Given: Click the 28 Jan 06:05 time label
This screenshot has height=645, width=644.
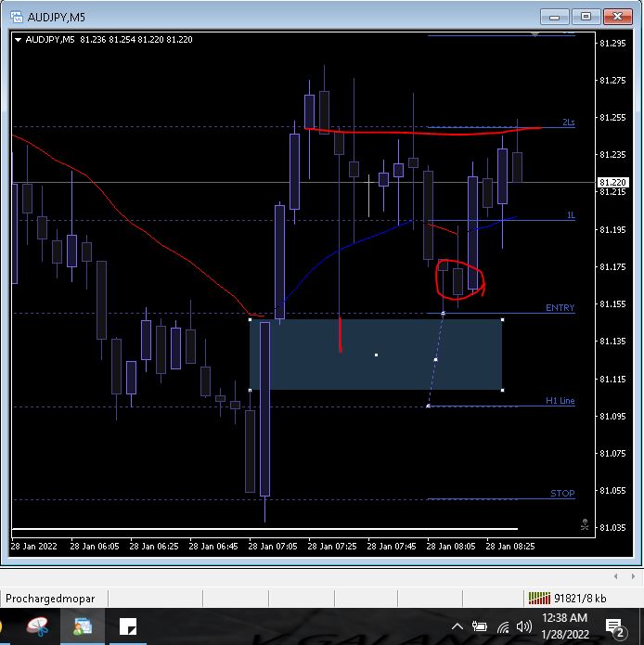Looking at the screenshot, I should (94, 547).
